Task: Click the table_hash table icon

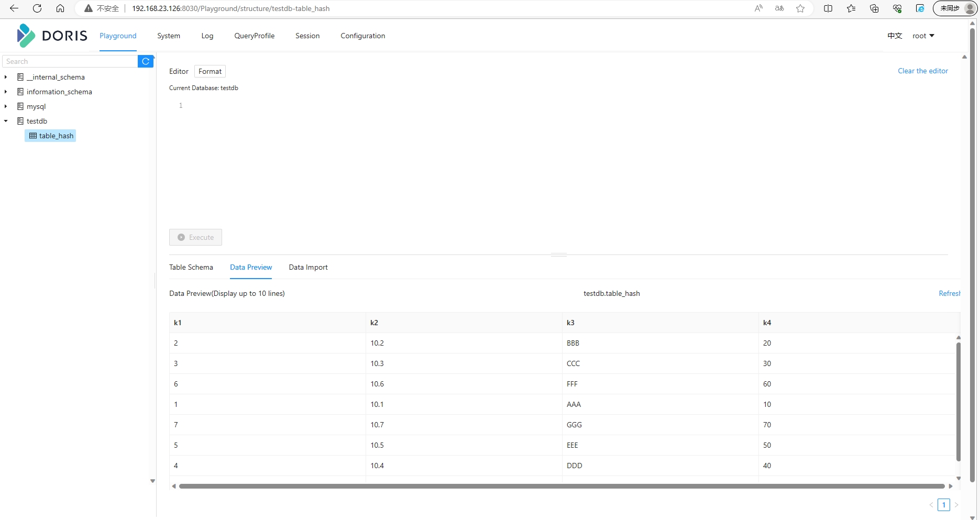Action: [x=33, y=136]
